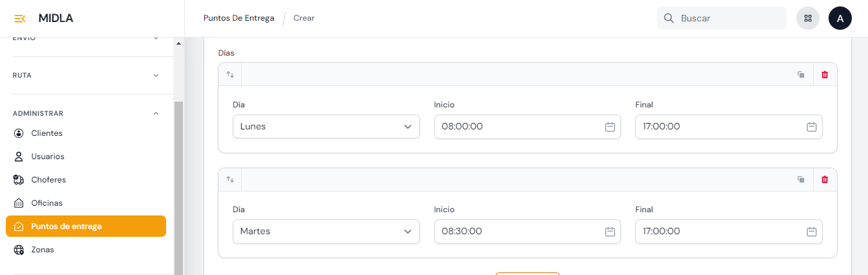The height and width of the screenshot is (275, 868).
Task: Navigate to Zonas in the sidebar
Action: (x=43, y=250)
